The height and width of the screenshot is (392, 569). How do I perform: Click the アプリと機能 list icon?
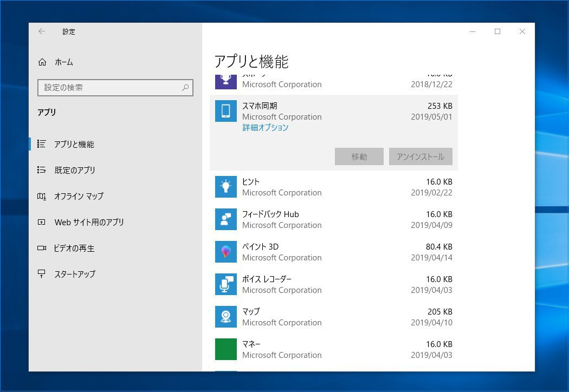pos(41,144)
